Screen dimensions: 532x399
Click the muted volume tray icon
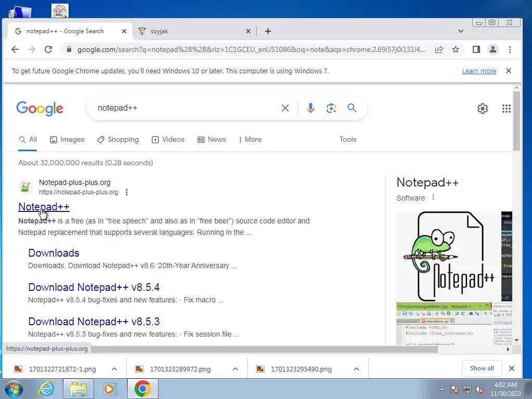tap(480, 390)
